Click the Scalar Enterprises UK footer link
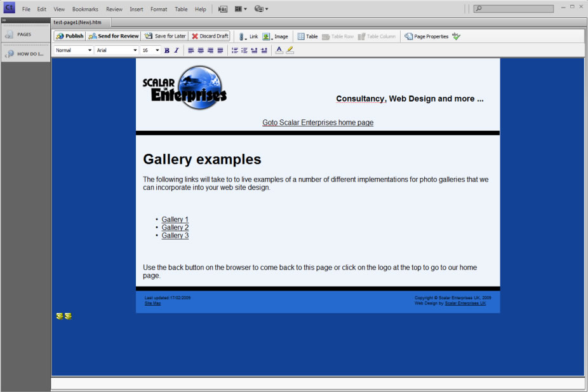Image resolution: width=588 pixels, height=392 pixels. point(465,303)
